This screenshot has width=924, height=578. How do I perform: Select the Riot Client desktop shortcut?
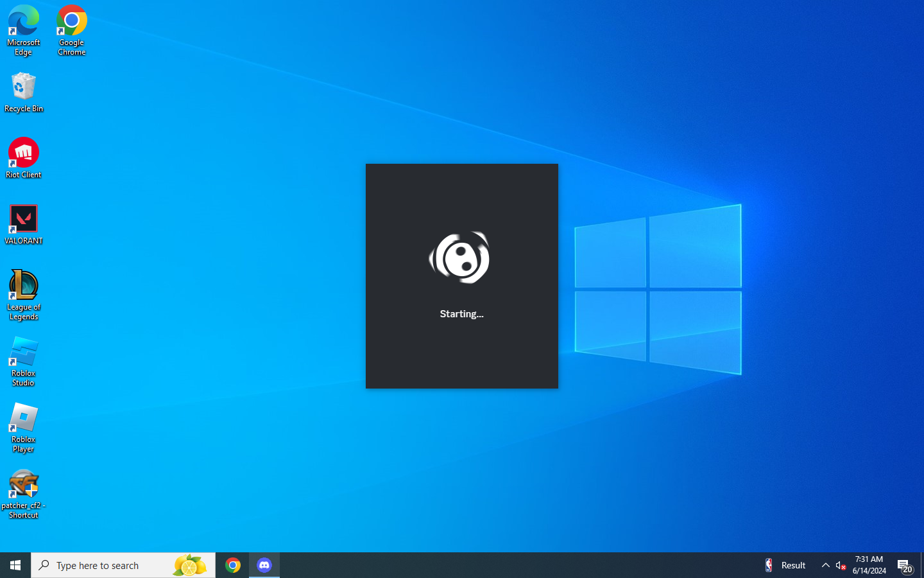tap(24, 158)
